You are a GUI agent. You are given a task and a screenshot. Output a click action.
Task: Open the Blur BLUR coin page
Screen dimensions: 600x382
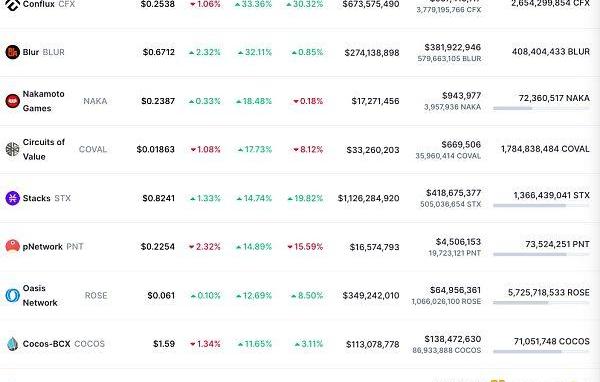(44, 52)
